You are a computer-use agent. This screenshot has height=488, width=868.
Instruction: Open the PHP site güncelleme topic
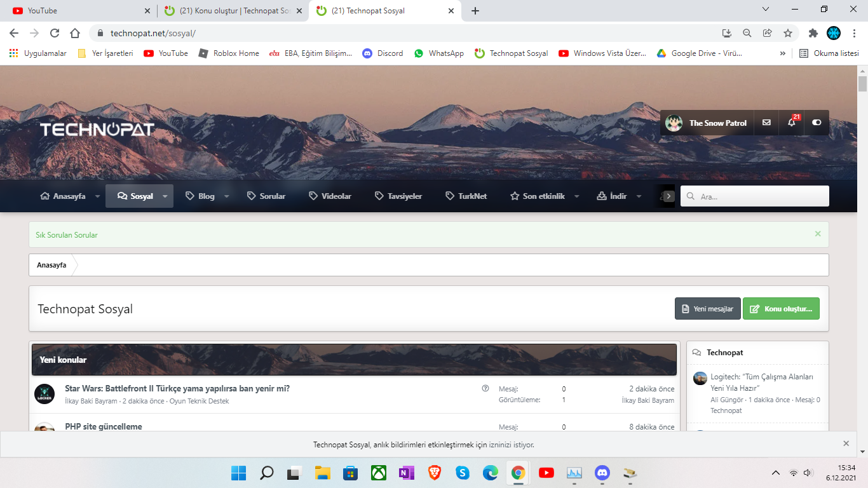(104, 426)
